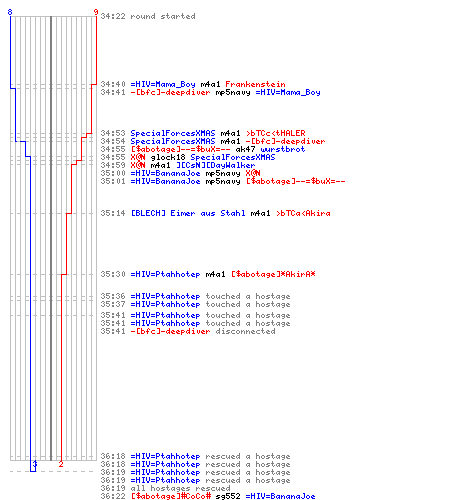Screen dimensions: 450x500
Task: Click the red player name Frankenstein
Action: [x=255, y=84]
